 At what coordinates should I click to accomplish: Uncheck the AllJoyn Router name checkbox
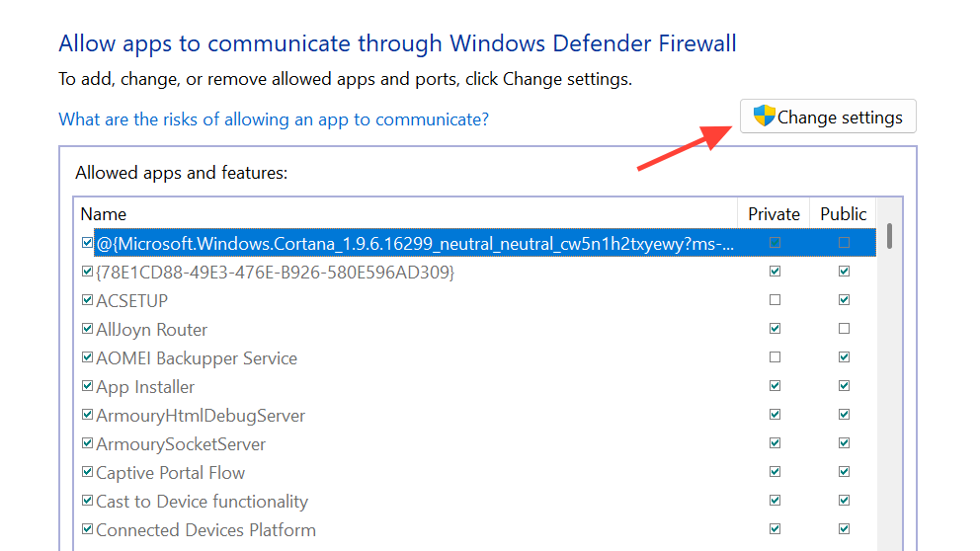tap(88, 329)
